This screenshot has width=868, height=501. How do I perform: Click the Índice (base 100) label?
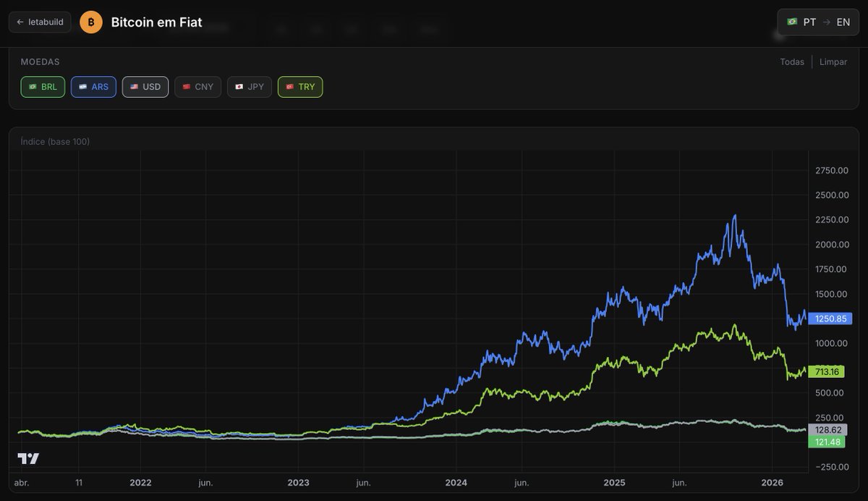pyautogui.click(x=56, y=141)
